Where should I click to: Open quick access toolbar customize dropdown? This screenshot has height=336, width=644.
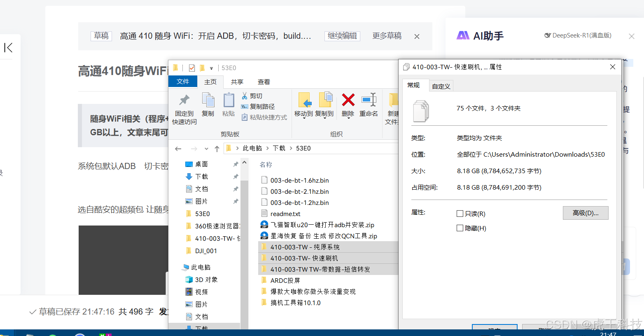click(x=211, y=68)
